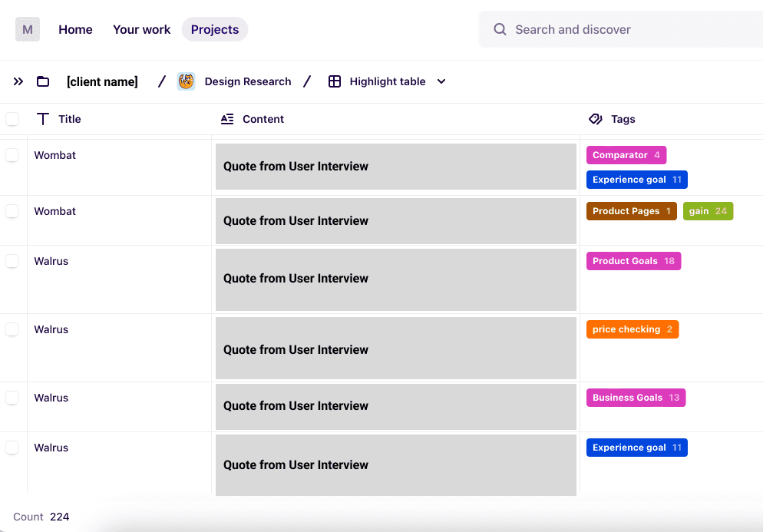Click the Business Goals 13 tag

point(636,398)
